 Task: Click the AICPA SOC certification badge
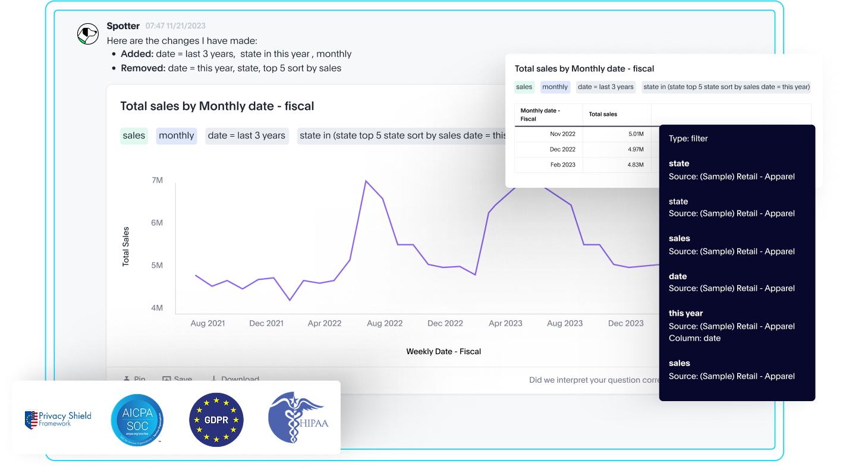point(137,419)
